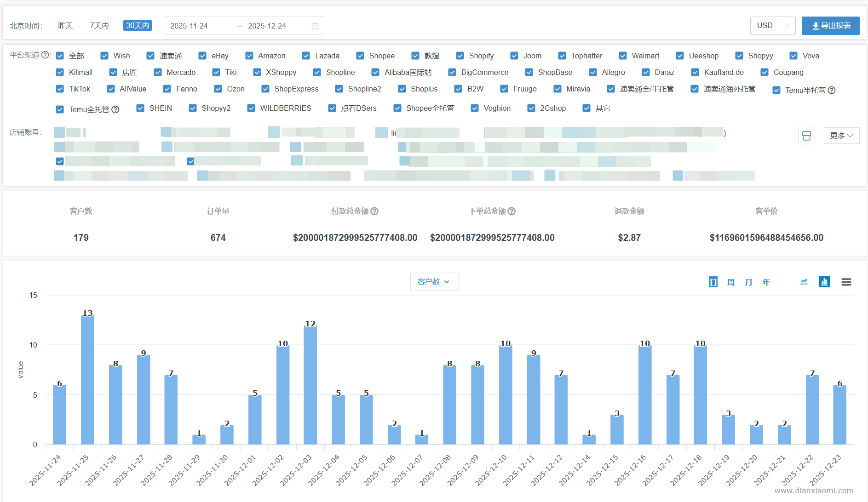Select the bar chart view icon

tap(824, 282)
